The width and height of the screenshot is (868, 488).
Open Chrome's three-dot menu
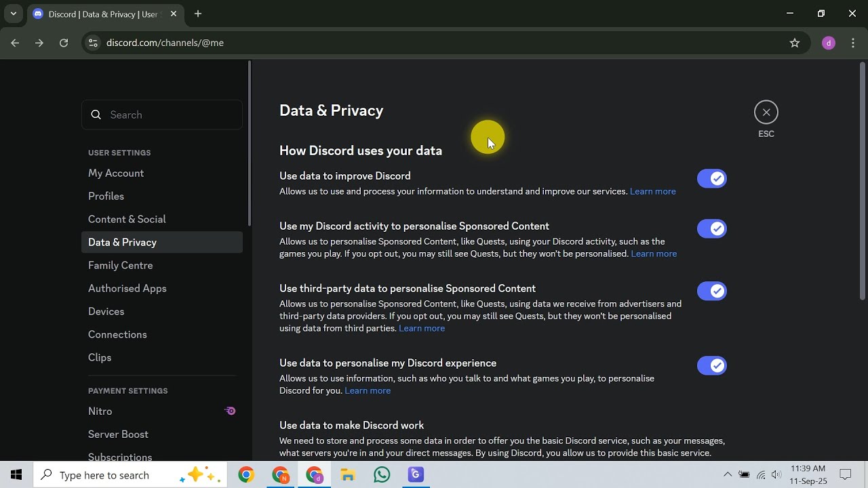[x=853, y=43]
